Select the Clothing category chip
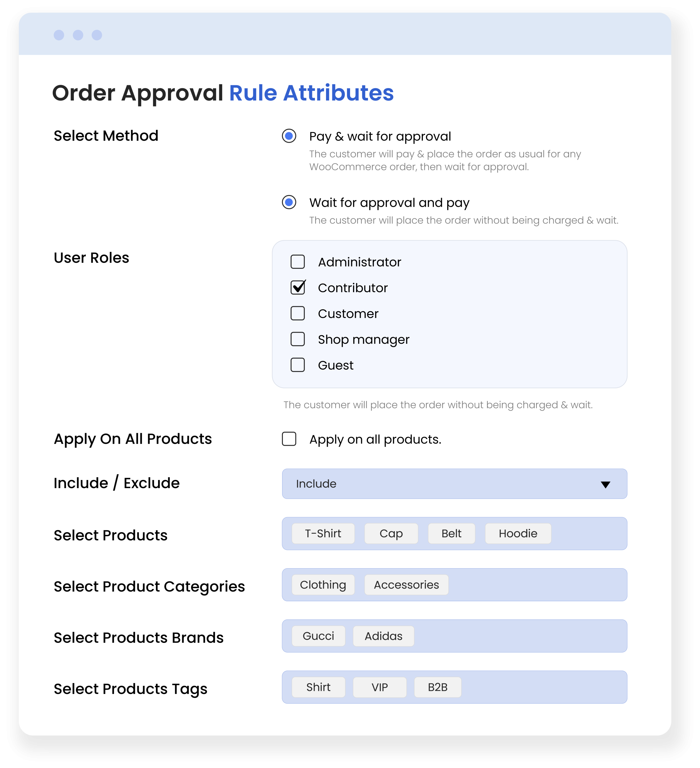Screen dimensions: 700x768 [x=323, y=585]
